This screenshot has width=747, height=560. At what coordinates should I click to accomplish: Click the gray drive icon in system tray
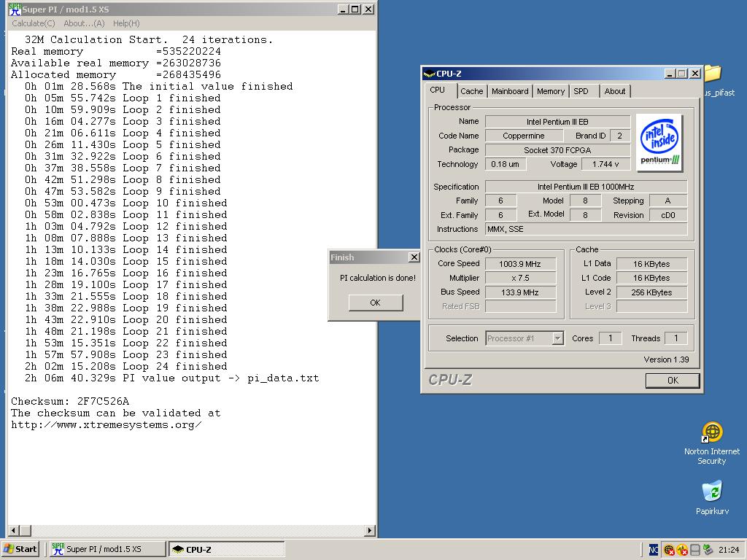[695, 550]
